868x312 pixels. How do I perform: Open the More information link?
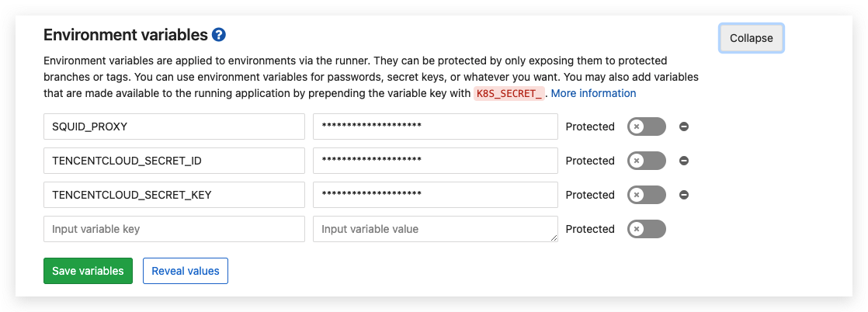[593, 93]
